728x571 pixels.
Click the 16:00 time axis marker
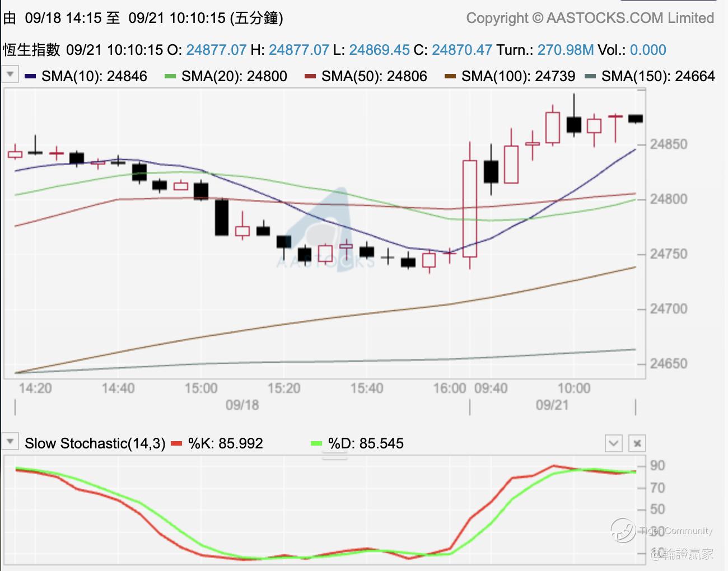tap(450, 388)
